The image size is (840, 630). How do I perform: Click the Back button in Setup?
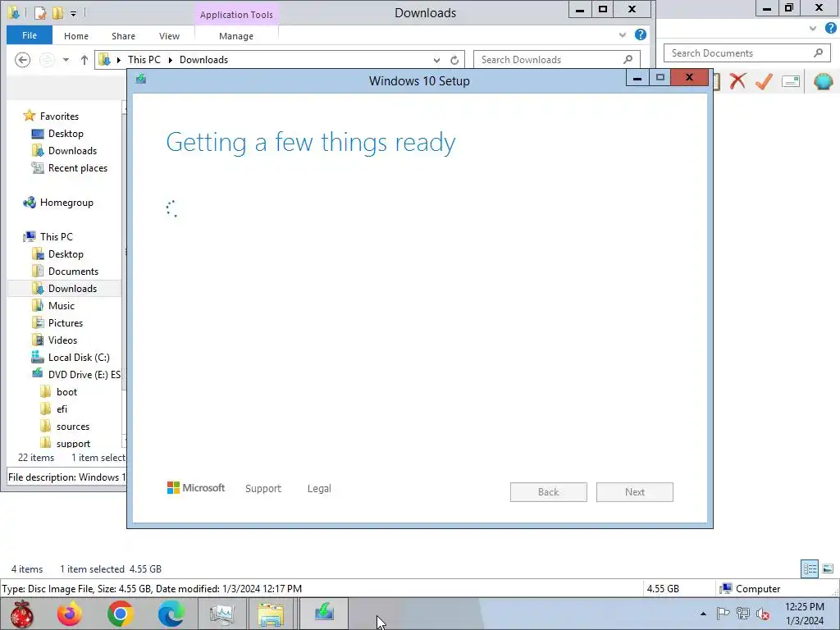549,492
